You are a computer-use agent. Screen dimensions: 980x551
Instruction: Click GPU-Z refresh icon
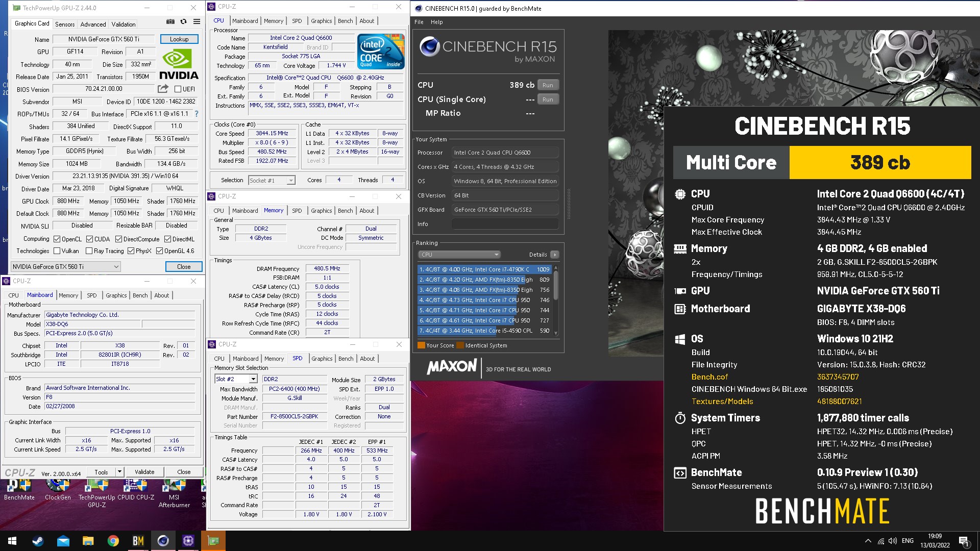[x=183, y=22]
